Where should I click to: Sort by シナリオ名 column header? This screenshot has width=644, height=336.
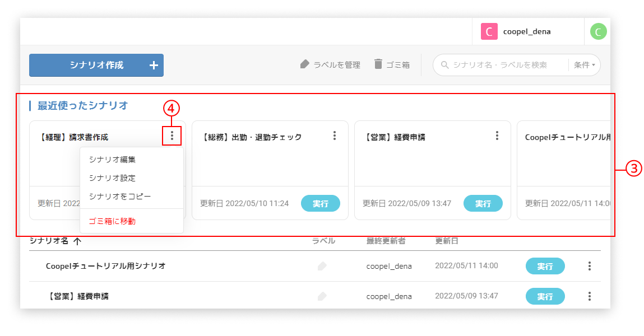point(49,241)
